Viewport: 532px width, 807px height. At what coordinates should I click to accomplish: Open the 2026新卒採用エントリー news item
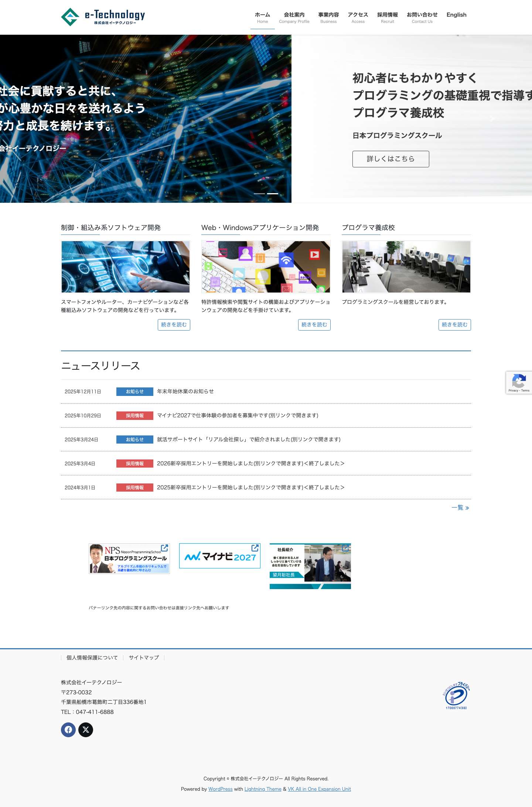[x=250, y=464]
